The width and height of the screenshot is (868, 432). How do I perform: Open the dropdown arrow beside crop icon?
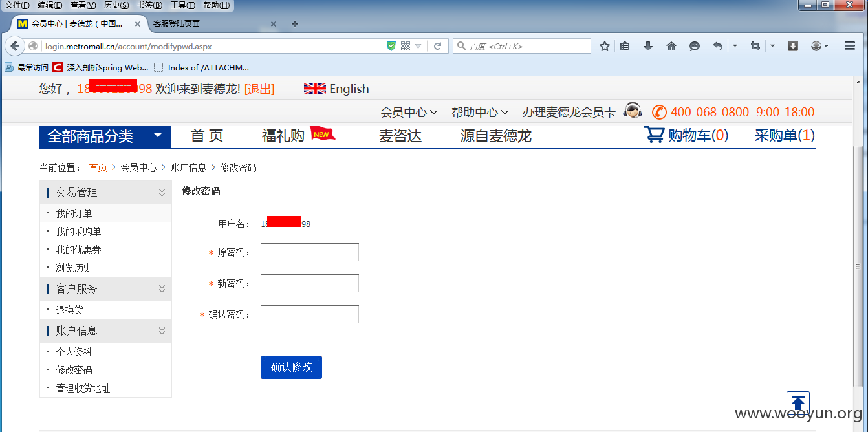pos(772,46)
